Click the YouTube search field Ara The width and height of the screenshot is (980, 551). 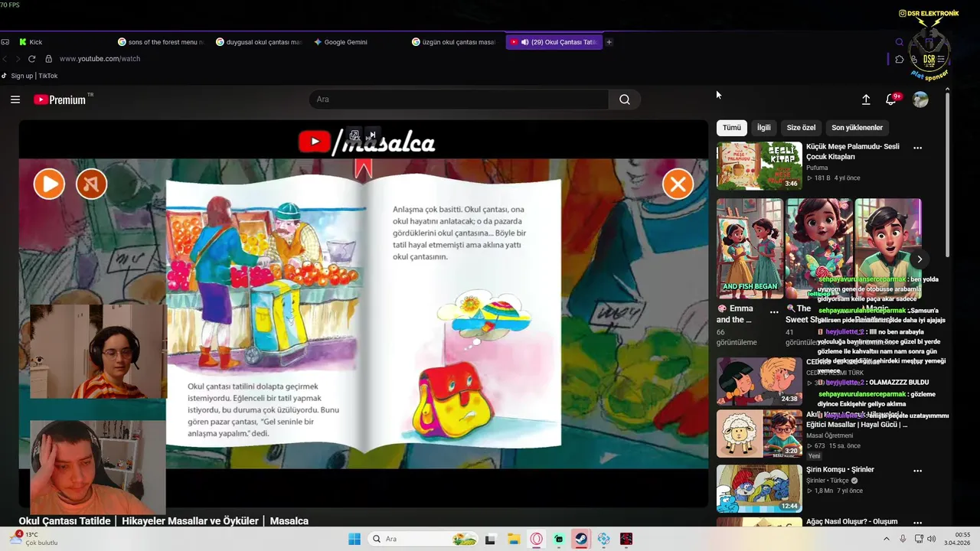(x=459, y=99)
